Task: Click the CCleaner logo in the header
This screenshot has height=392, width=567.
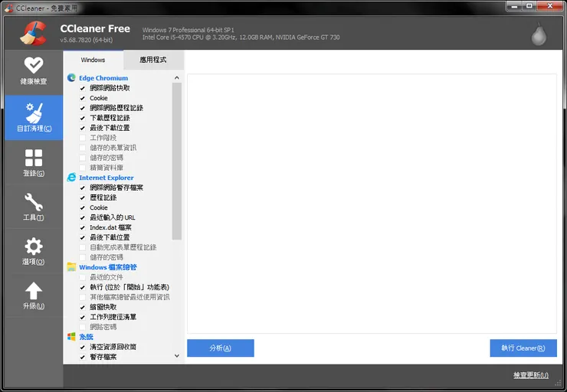Action: pos(34,33)
